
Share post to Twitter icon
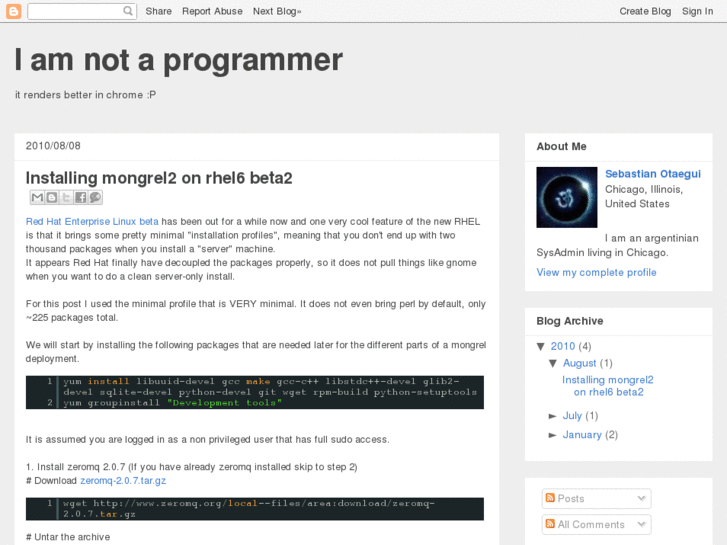tap(66, 198)
